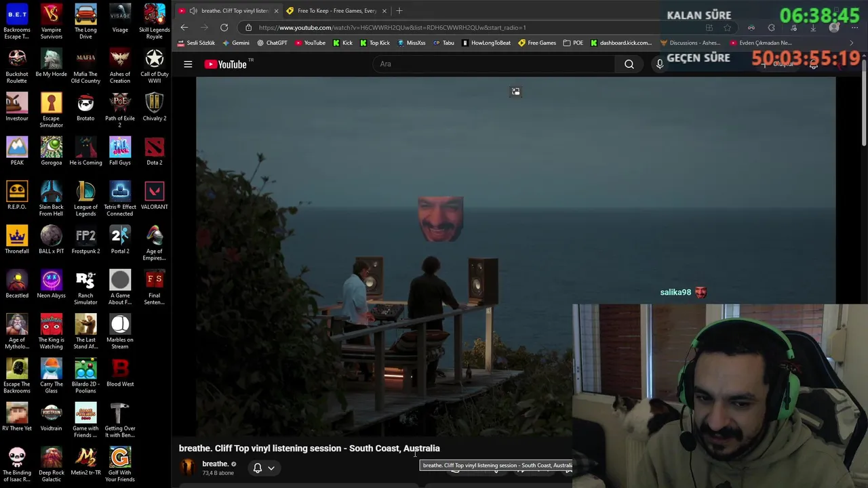Open the Visage desktop icon

tap(120, 18)
